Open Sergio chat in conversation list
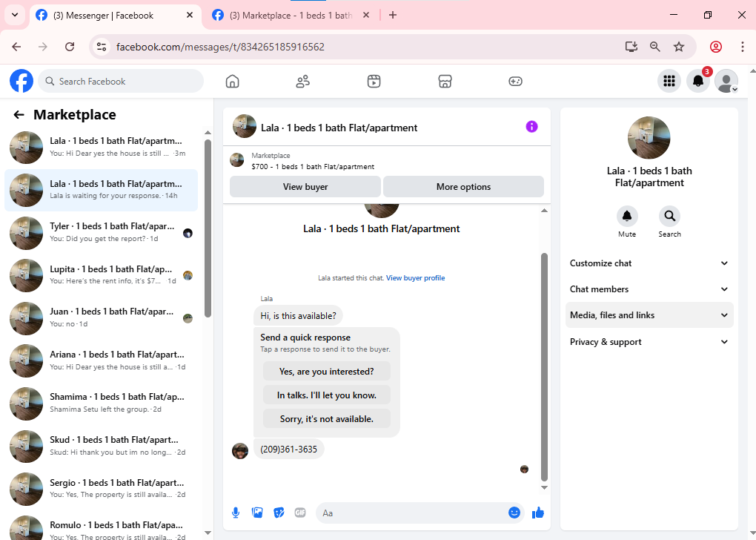Image resolution: width=756 pixels, height=540 pixels. click(x=102, y=489)
